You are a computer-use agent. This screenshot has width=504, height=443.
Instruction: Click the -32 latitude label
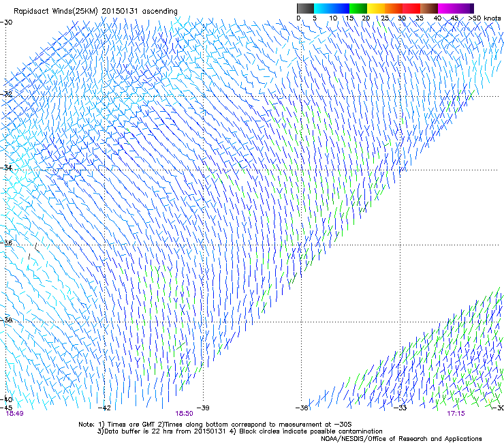pos(6,94)
